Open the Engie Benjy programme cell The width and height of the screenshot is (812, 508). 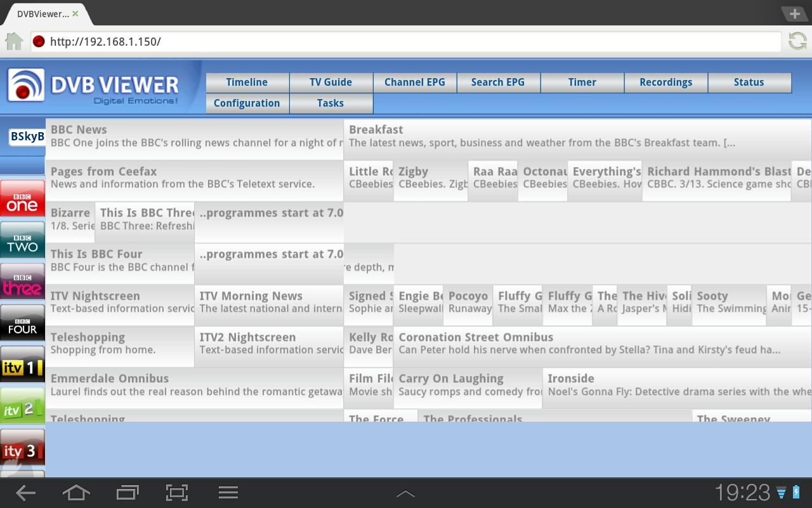(x=418, y=305)
